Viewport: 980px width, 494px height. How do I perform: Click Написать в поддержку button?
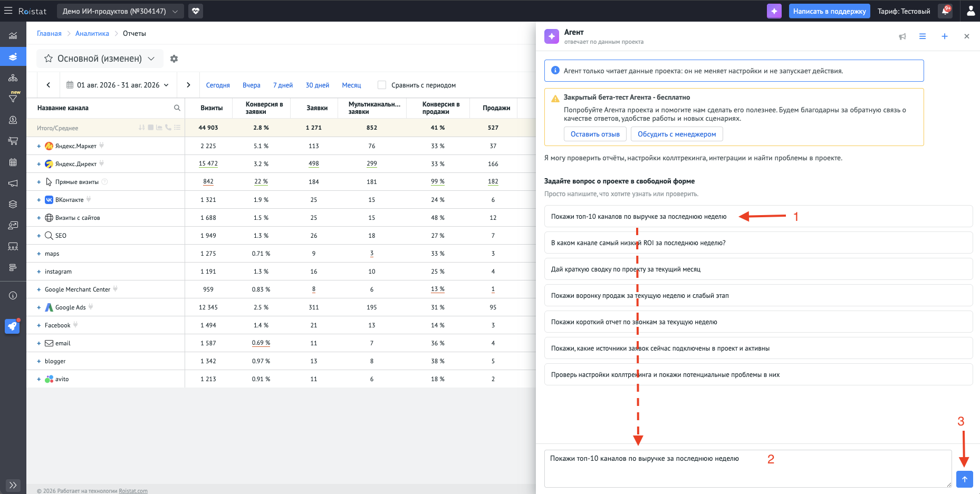(x=830, y=11)
